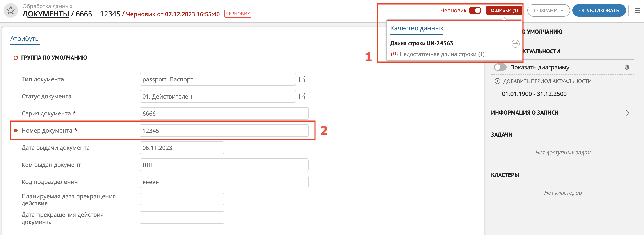Open the hamburger menu icon
The height and width of the screenshot is (235, 644).
point(637,11)
